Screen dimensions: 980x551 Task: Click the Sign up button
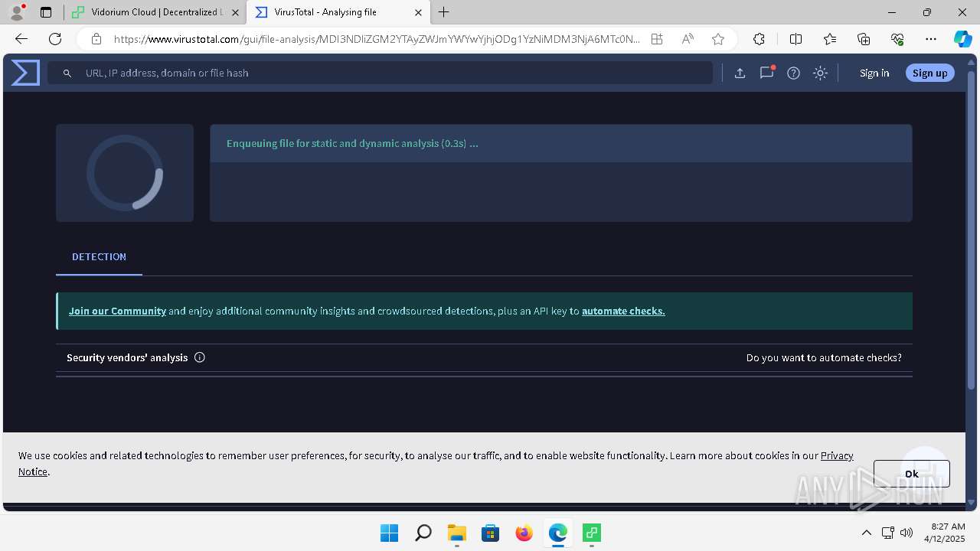point(929,73)
